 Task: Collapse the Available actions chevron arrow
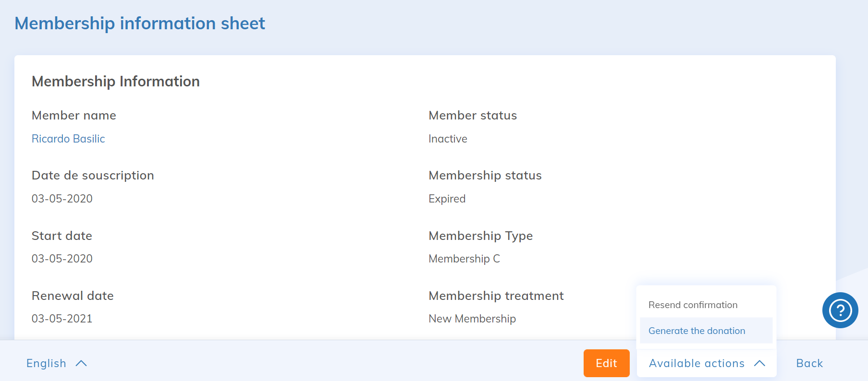(759, 363)
